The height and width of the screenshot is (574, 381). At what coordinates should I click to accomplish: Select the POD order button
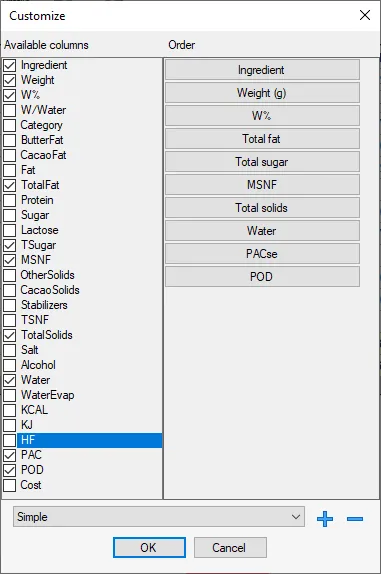click(x=262, y=277)
